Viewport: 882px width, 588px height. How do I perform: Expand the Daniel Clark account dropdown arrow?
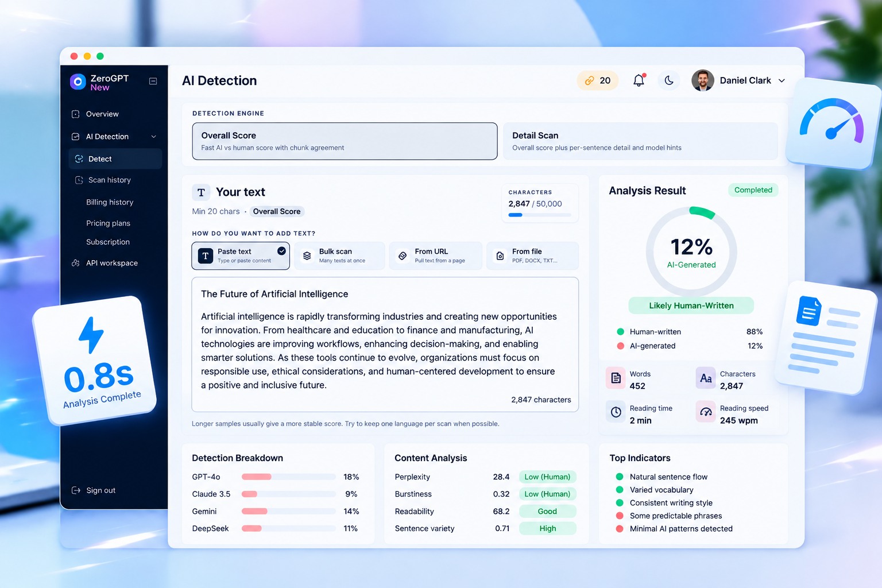[782, 81]
